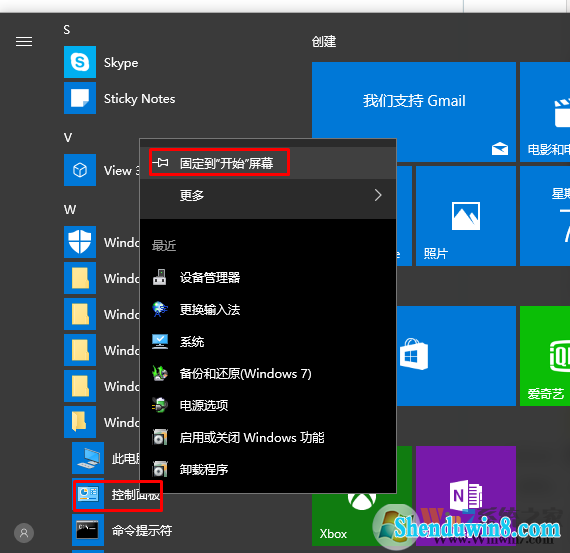
Task: Click the user account avatar icon
Action: [24, 533]
